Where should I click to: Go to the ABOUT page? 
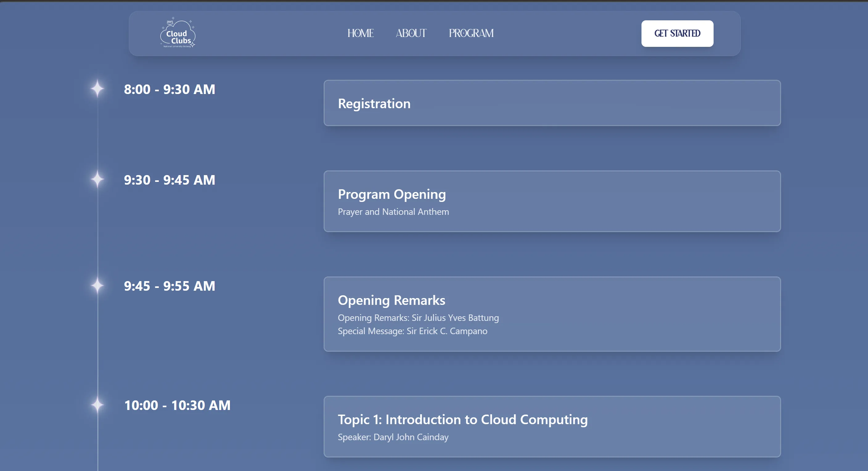click(411, 33)
